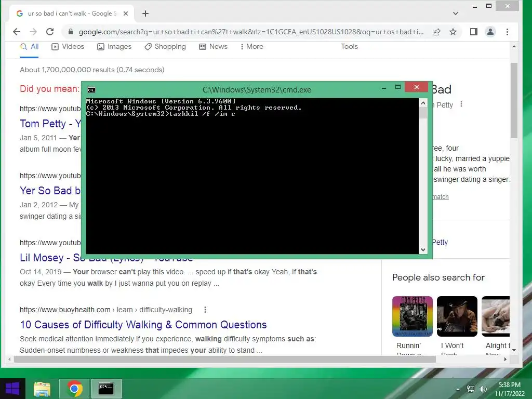The image size is (532, 399).
Task: Open the Yer So Bad result link
Action: click(x=50, y=191)
